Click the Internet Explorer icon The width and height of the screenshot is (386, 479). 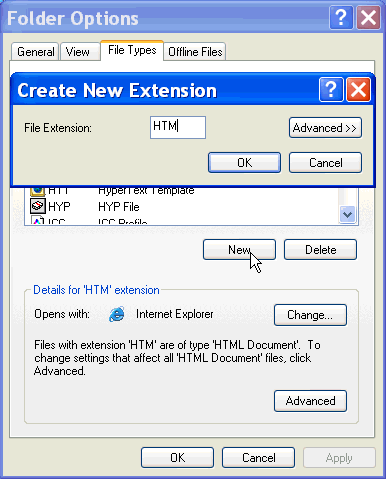[117, 314]
